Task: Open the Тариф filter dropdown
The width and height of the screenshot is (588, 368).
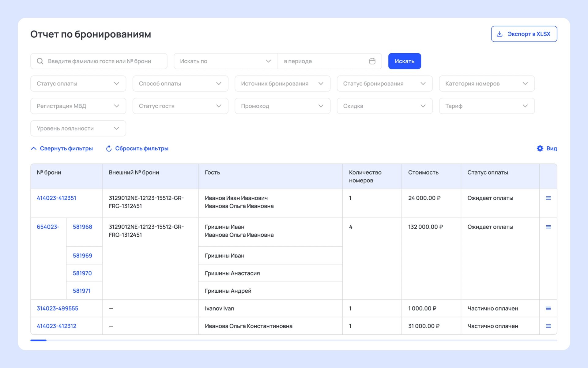Action: (486, 106)
